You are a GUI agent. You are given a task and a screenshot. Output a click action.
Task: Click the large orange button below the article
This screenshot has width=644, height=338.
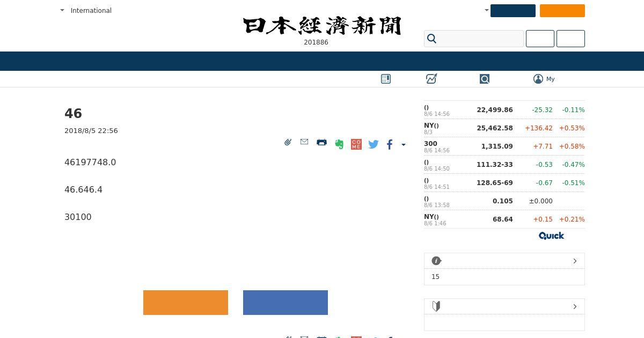(186, 303)
